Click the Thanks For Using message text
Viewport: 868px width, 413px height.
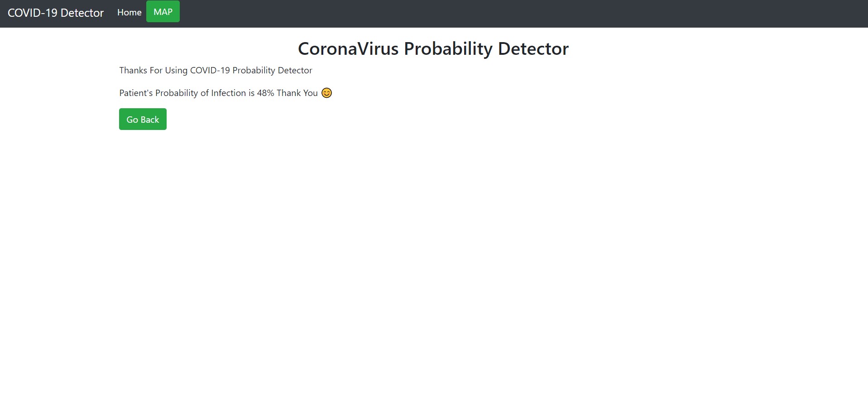point(216,70)
